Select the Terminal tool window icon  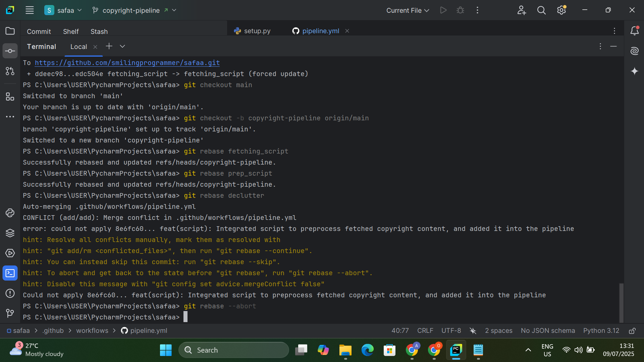point(10,273)
